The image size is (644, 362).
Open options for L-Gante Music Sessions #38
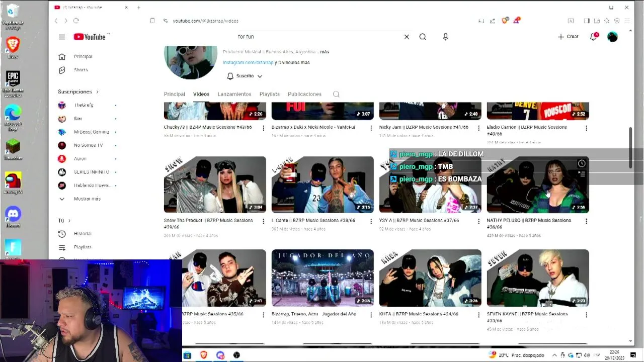[x=371, y=221]
